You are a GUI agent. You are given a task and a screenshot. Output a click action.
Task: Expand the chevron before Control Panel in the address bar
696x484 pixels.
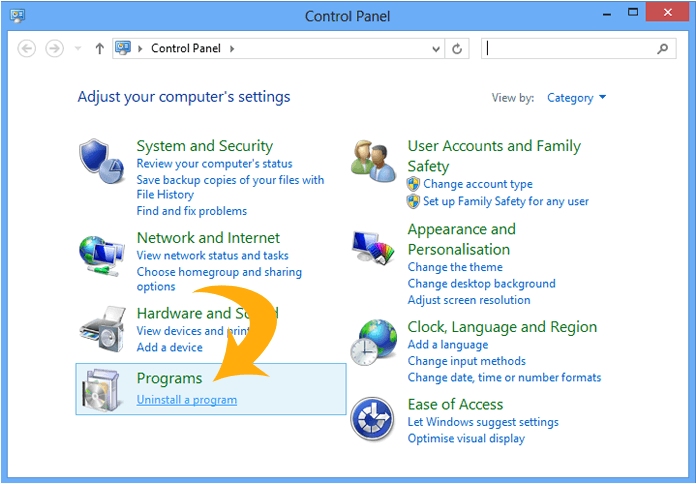140,48
